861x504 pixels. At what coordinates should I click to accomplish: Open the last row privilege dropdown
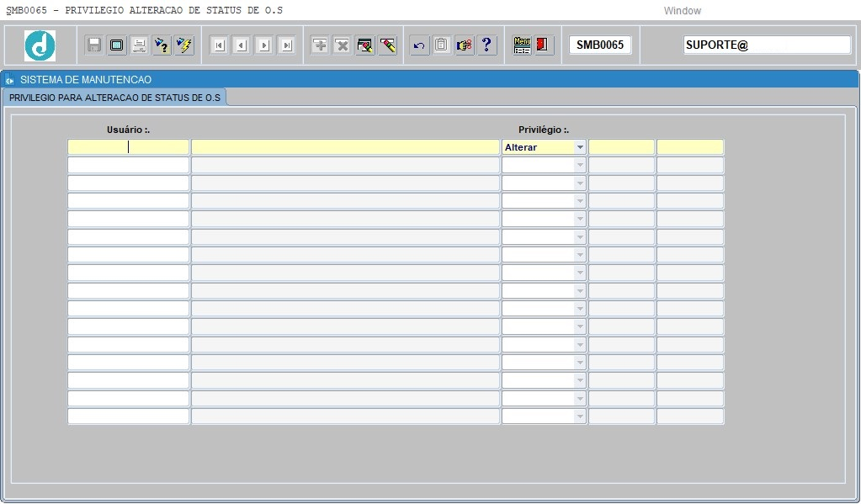tap(580, 416)
